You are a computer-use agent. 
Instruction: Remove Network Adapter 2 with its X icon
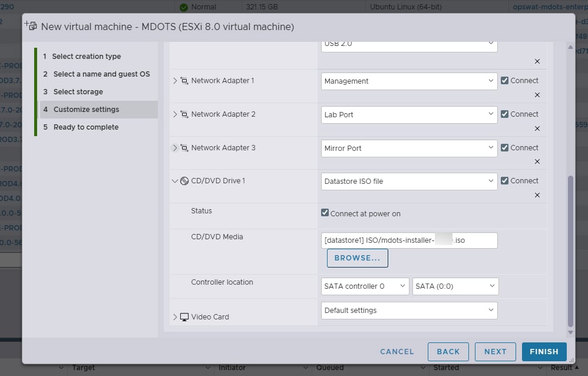click(537, 128)
